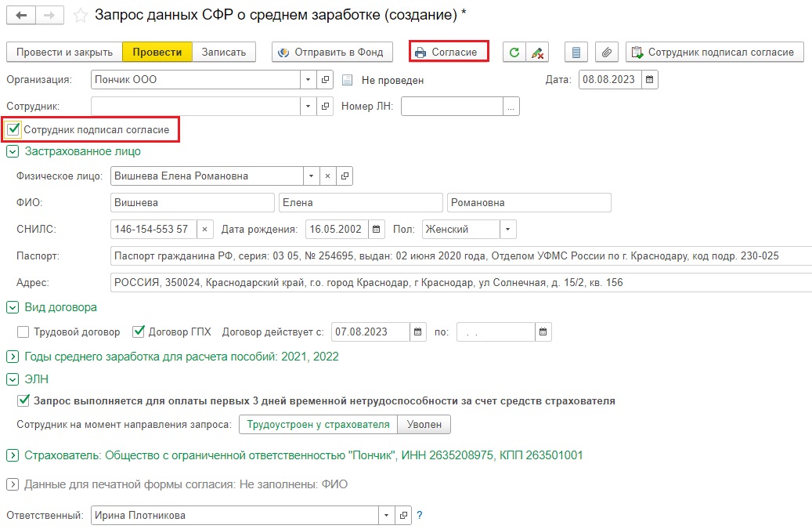Click the Дата field with 08.08.2023

click(610, 80)
